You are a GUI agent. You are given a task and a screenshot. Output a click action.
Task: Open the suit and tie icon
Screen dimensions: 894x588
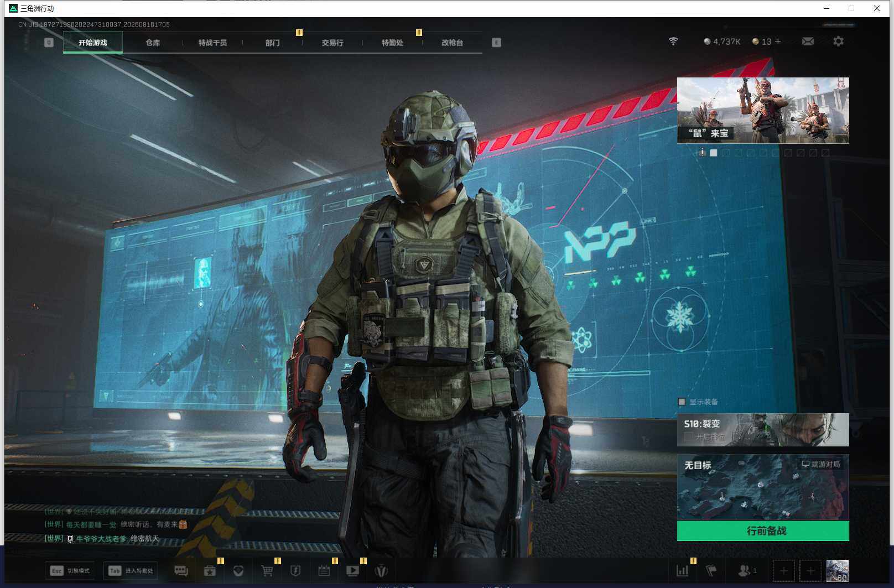381,571
